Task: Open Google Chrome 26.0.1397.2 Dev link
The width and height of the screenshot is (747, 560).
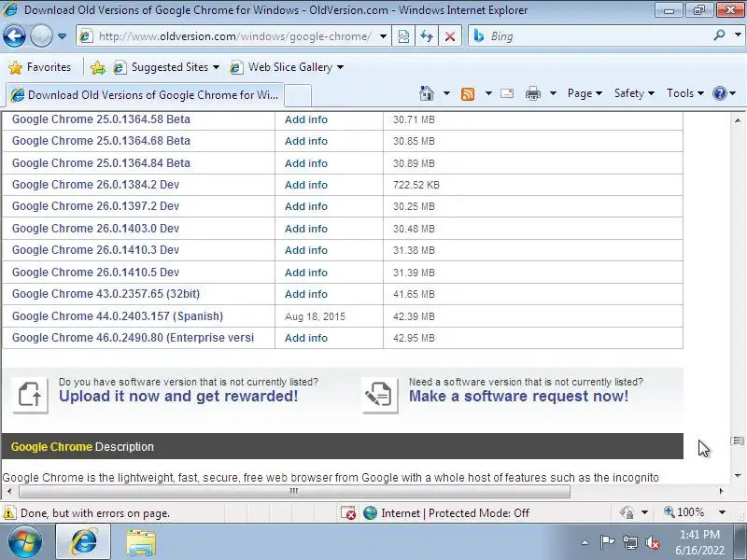Action: [x=96, y=206]
